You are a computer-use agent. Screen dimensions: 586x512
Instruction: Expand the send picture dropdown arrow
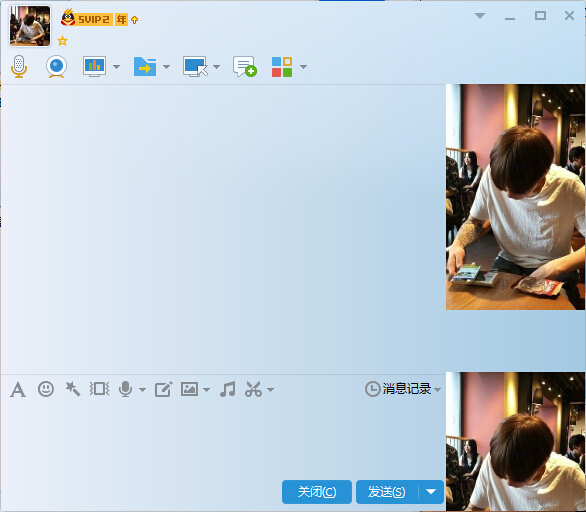(x=206, y=390)
